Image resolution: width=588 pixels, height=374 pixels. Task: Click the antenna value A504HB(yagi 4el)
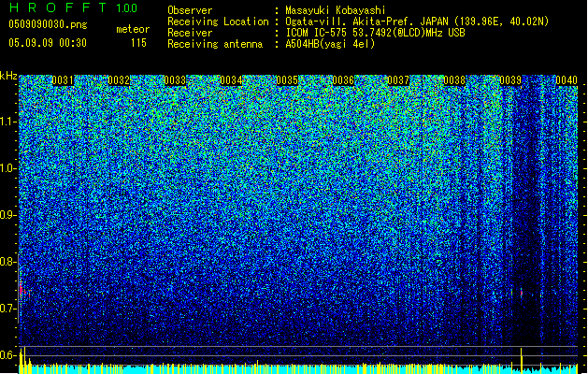tap(330, 44)
